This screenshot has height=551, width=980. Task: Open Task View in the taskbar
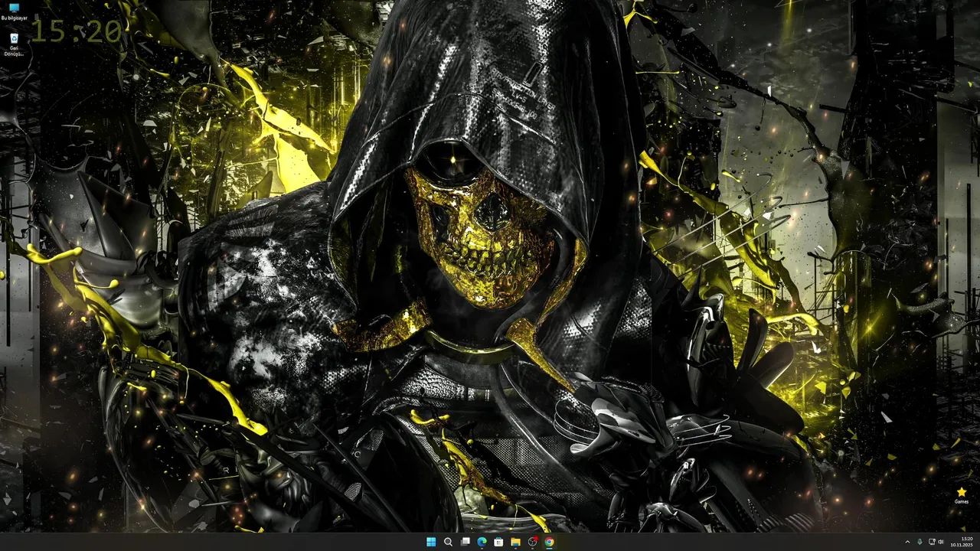coord(465,542)
